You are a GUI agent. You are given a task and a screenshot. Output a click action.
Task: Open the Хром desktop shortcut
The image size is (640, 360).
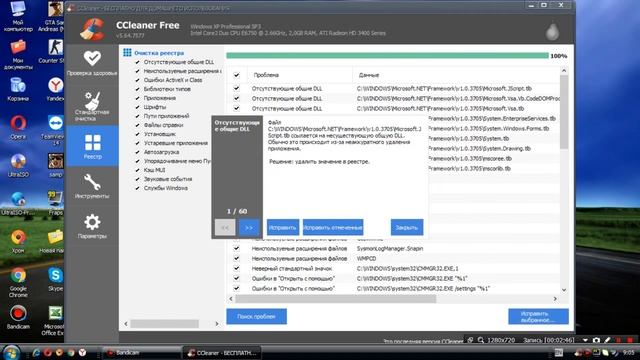click(x=18, y=241)
